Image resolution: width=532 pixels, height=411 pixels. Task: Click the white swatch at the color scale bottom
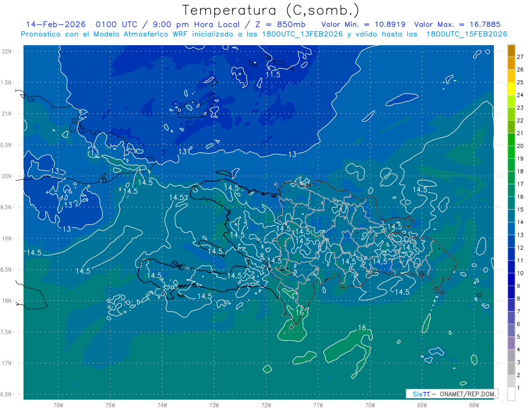pos(511,394)
